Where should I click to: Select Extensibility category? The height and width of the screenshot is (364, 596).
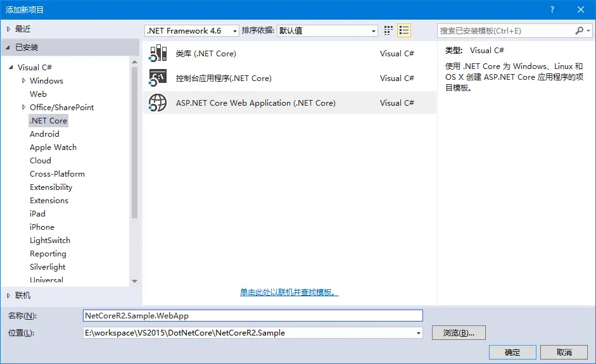coord(51,187)
